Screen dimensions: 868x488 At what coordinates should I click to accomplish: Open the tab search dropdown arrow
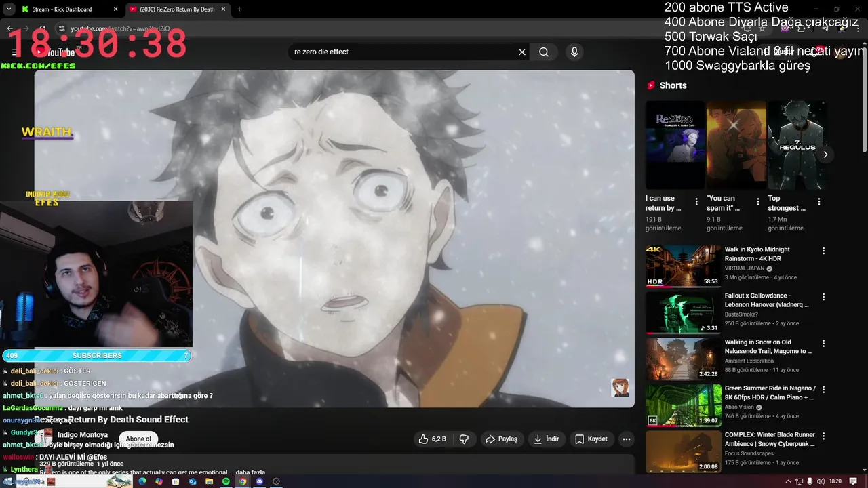click(x=8, y=9)
